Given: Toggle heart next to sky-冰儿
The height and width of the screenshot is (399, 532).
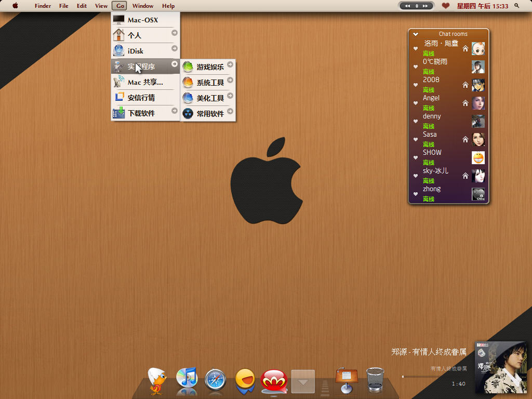Looking at the screenshot, I should point(415,176).
